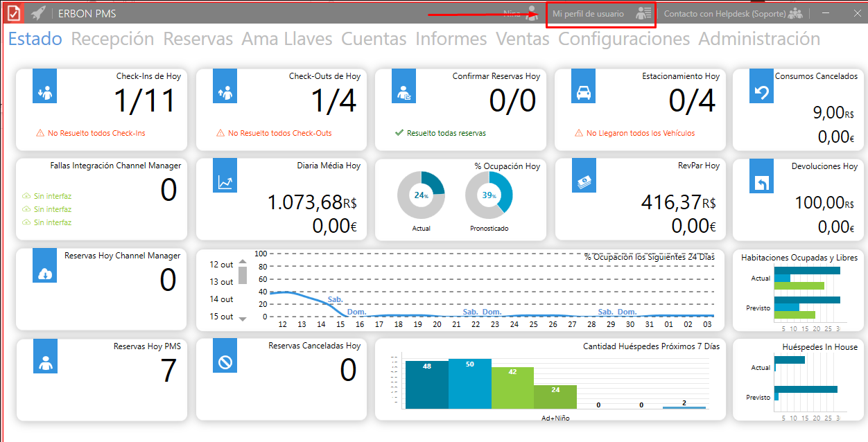The width and height of the screenshot is (868, 442).
Task: Click the Reservas Hoy Channel Manager cloud icon
Action: coord(46,271)
